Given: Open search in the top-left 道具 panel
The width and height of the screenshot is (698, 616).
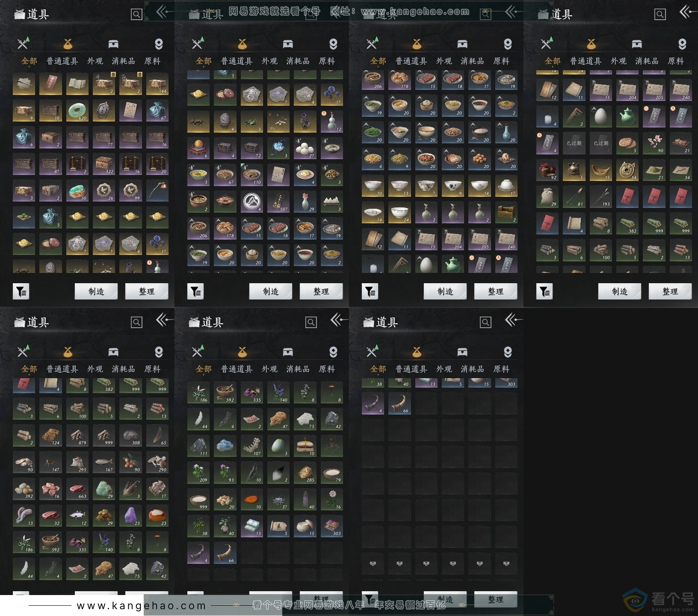Looking at the screenshot, I should (136, 15).
